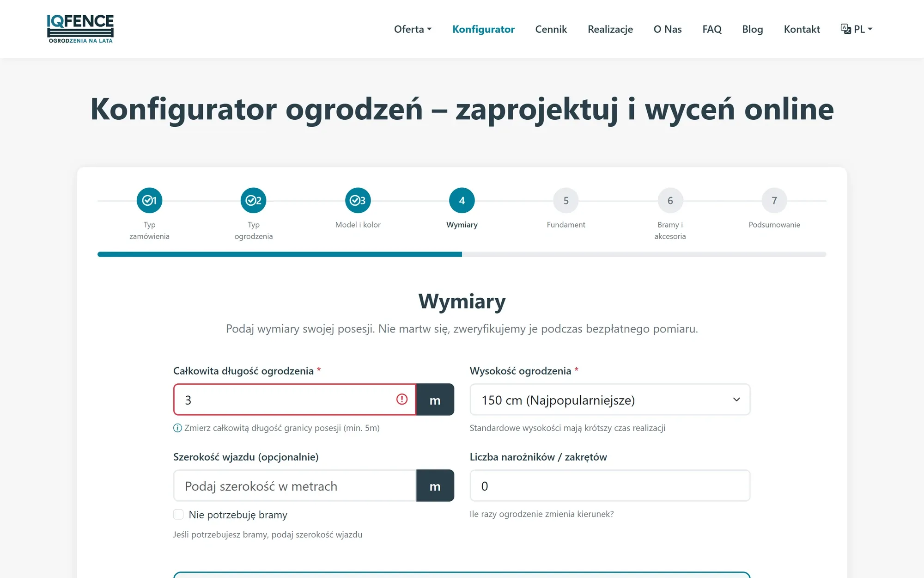This screenshot has width=924, height=578.
Task: Open the Konfigurator menu item
Action: pyautogui.click(x=483, y=29)
